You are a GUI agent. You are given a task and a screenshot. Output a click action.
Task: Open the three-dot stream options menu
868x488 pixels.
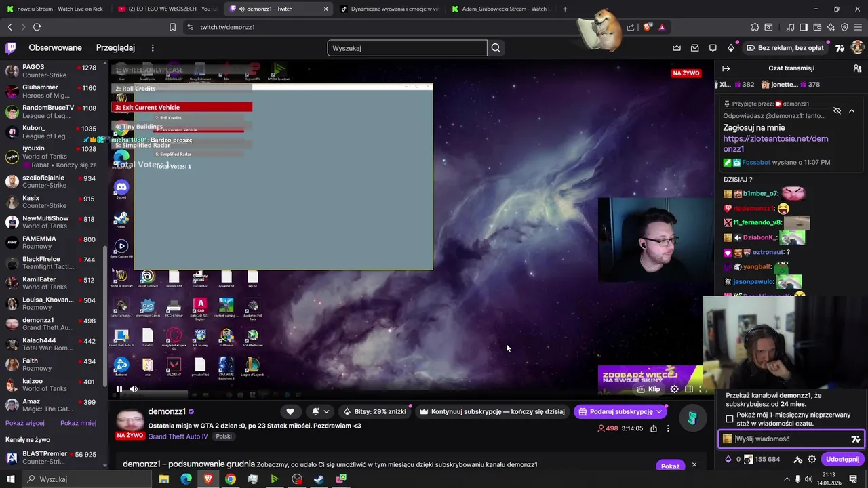click(668, 428)
